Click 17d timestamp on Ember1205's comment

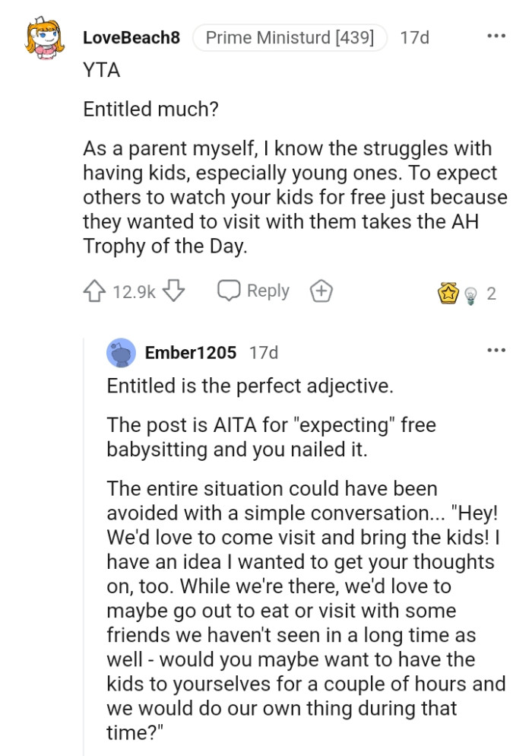click(x=262, y=352)
